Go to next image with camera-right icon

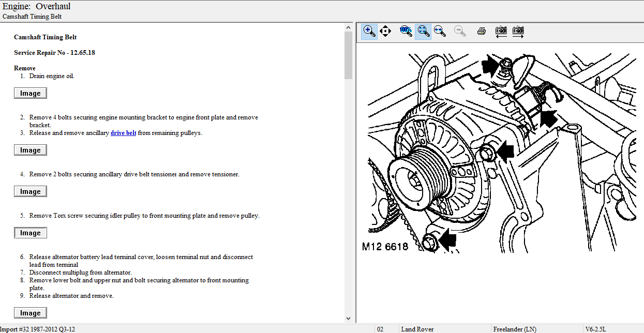(518, 31)
